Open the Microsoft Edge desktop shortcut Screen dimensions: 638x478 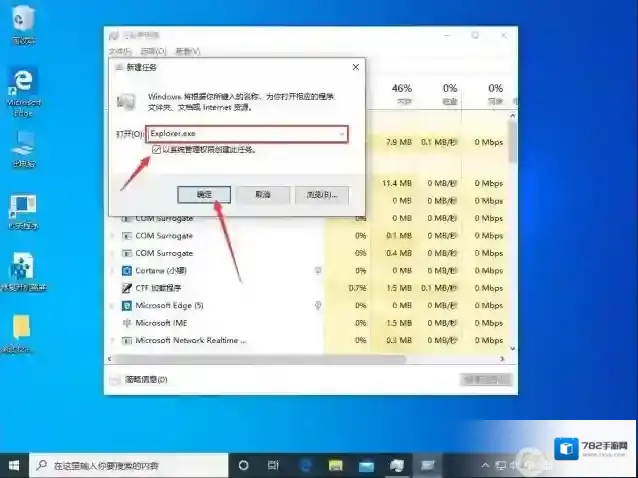tap(23, 92)
